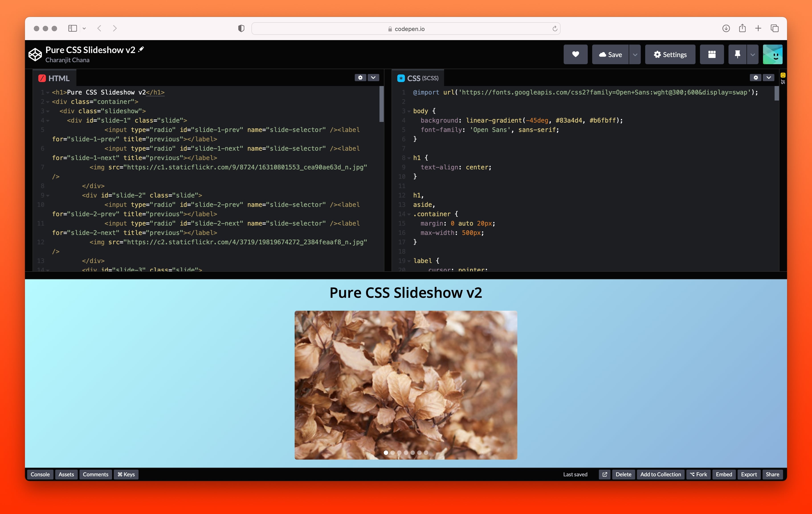Fork this pen
The width and height of the screenshot is (812, 514).
(x=698, y=475)
